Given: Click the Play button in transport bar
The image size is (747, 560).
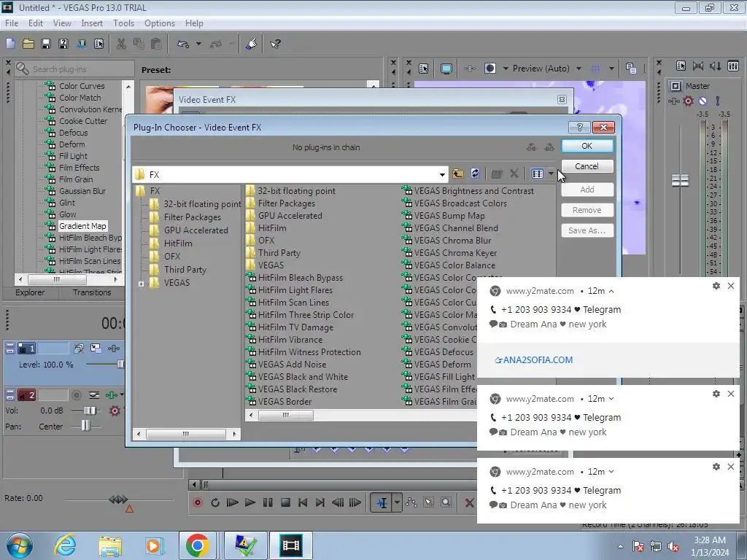Looking at the screenshot, I should [249, 502].
